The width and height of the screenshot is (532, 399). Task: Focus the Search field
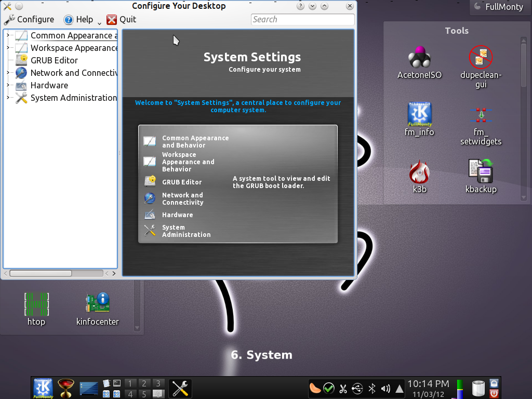pyautogui.click(x=303, y=19)
